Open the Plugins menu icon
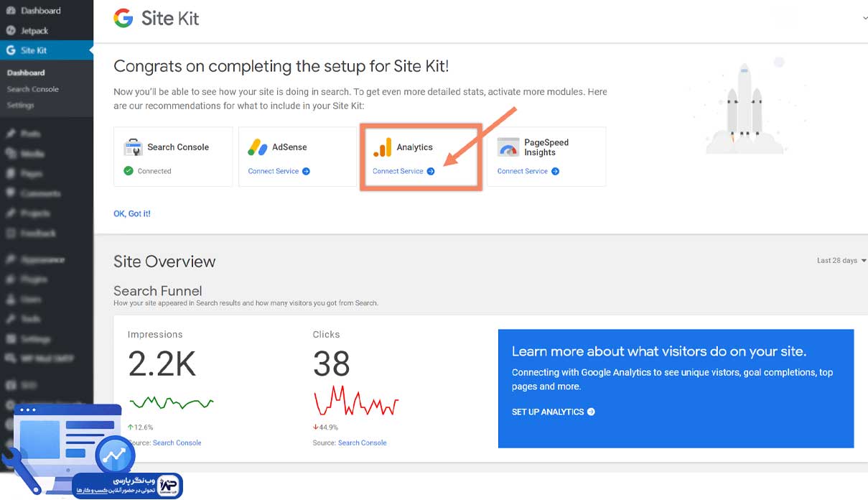 (x=10, y=279)
